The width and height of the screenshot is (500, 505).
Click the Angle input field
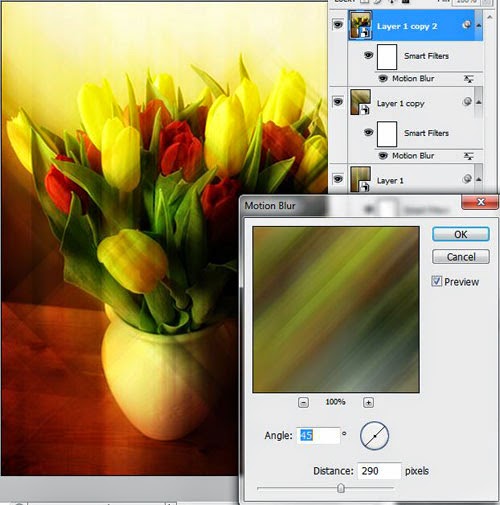(x=318, y=435)
